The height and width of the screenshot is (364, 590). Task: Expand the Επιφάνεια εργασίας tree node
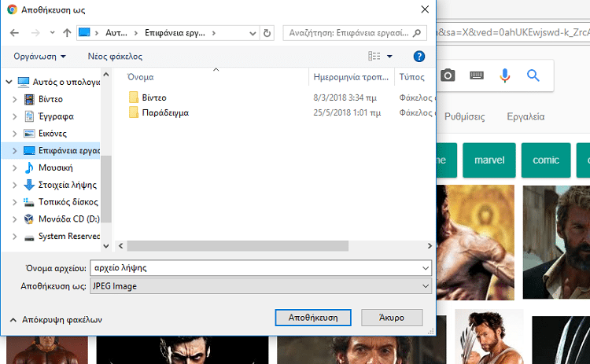tap(15, 151)
